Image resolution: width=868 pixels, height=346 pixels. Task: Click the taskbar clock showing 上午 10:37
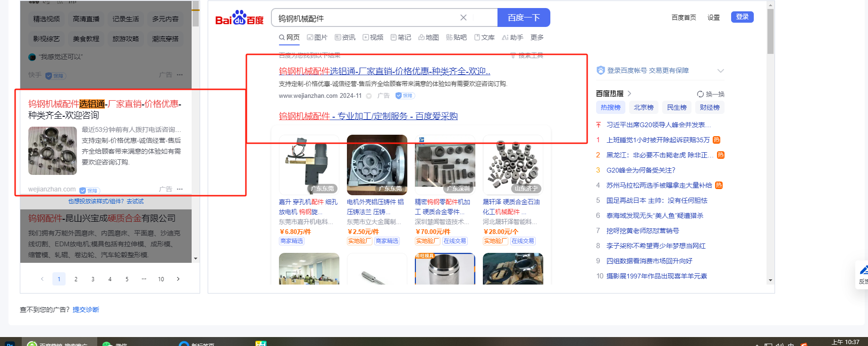(845, 342)
